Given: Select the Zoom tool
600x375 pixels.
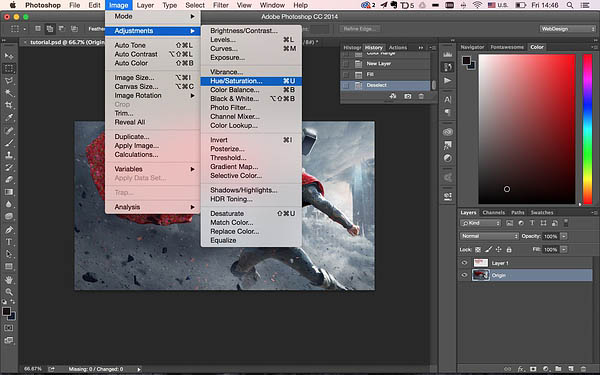Looking at the screenshot, I should coord(9,292).
